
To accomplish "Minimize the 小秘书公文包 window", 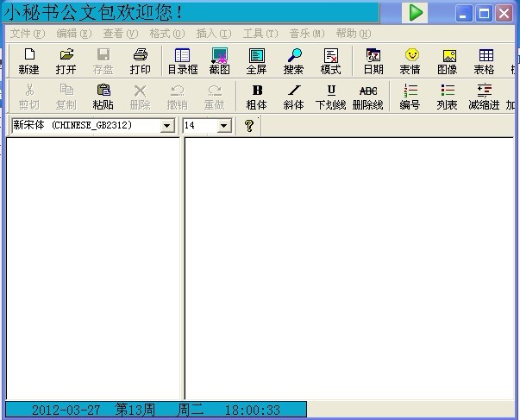I will (464, 14).
